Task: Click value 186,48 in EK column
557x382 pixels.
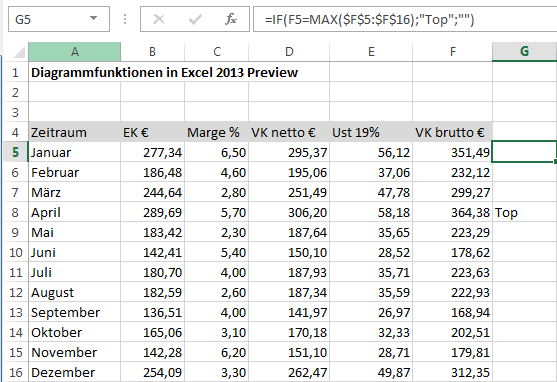Action: 152,172
